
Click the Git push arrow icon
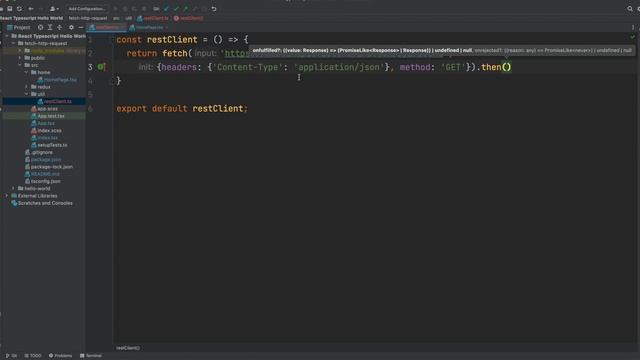[186, 9]
